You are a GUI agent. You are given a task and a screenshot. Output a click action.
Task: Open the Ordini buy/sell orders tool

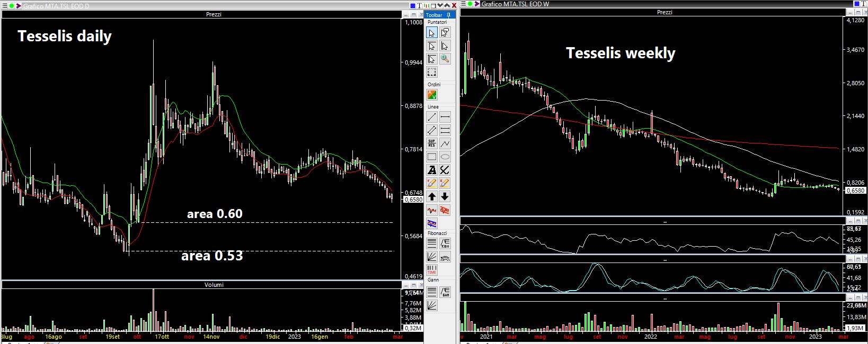point(432,95)
